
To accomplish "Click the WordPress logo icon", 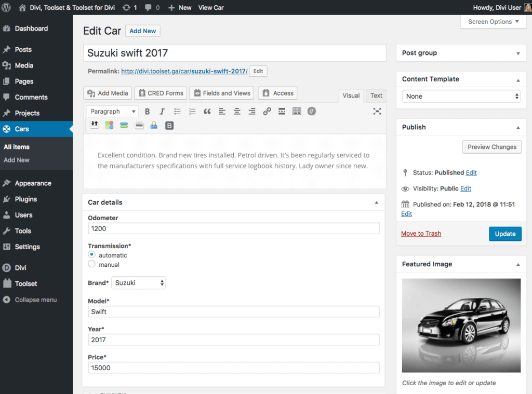I will pos(6,7).
